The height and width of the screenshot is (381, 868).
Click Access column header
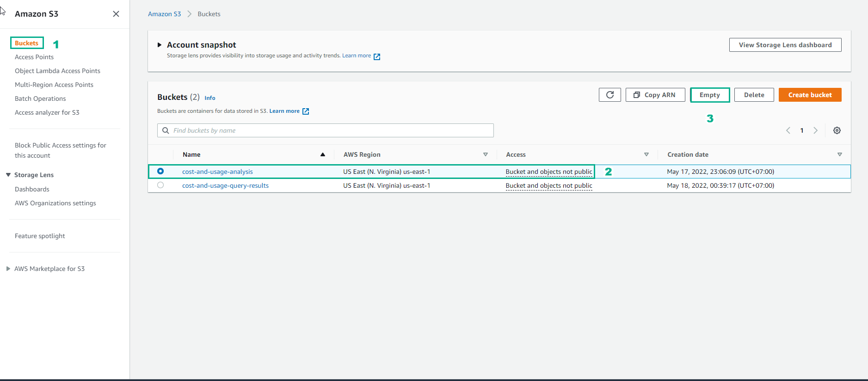point(516,154)
